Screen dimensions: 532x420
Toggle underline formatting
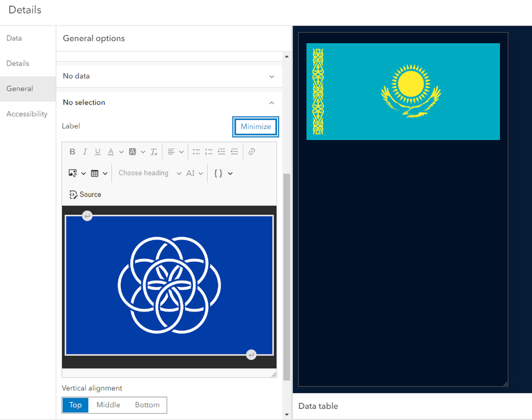(97, 152)
